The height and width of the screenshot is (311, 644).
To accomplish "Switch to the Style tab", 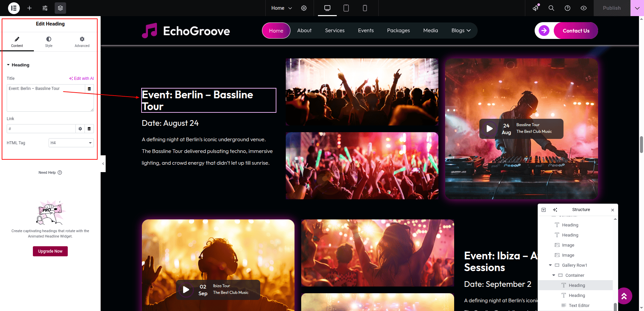I will coord(49,42).
